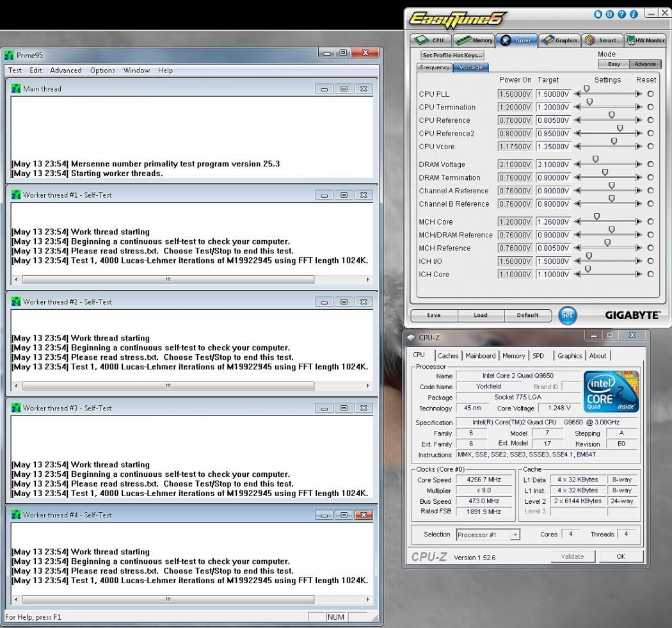Click the Intel Core 2 Quad logo
The height and width of the screenshot is (628, 672).
click(611, 392)
